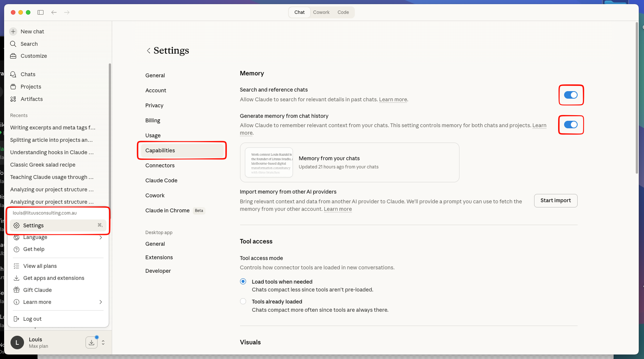
Task: Open Search via magnifier icon
Action: (13, 44)
